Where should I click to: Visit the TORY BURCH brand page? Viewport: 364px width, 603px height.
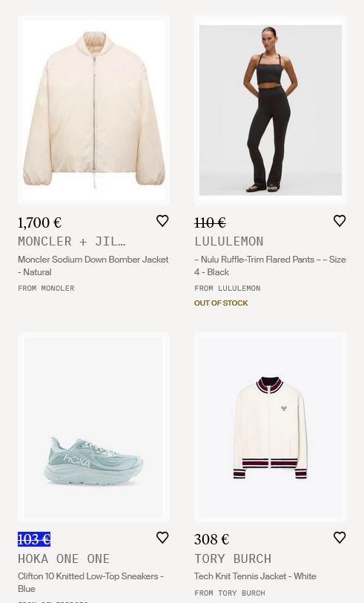point(233,558)
